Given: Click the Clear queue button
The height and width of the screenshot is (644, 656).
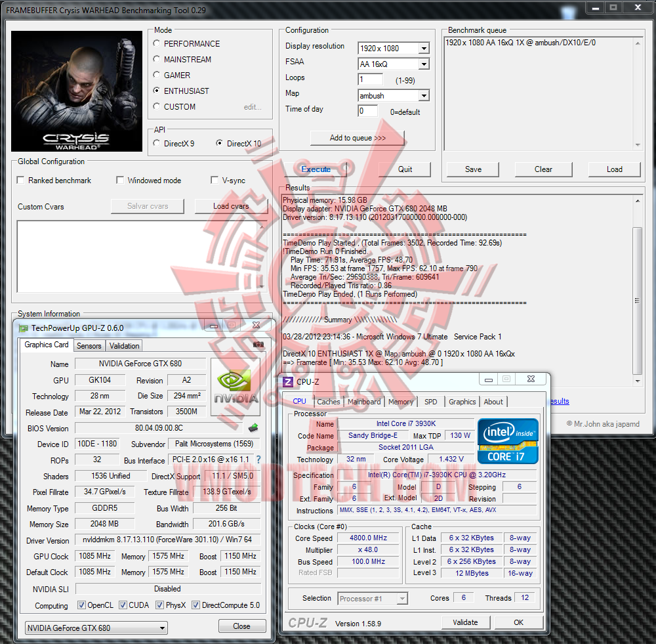Looking at the screenshot, I should point(543,169).
